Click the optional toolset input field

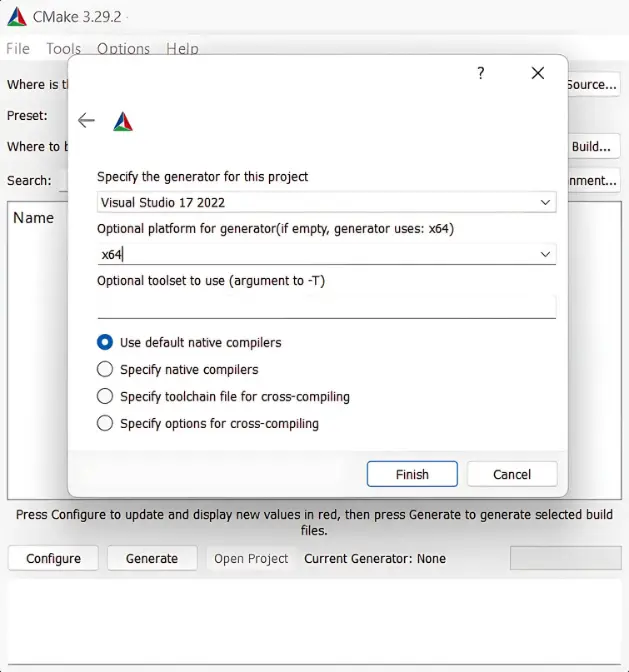click(x=326, y=305)
